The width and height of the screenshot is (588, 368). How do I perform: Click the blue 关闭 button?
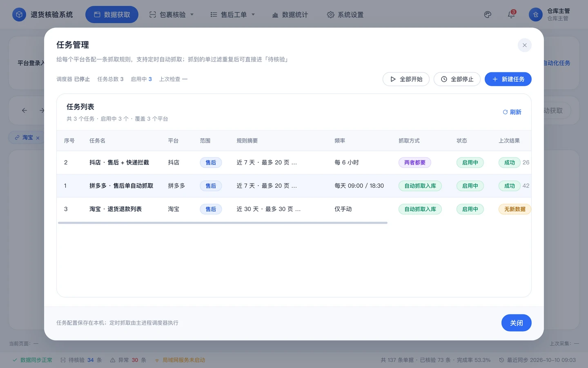(x=517, y=323)
